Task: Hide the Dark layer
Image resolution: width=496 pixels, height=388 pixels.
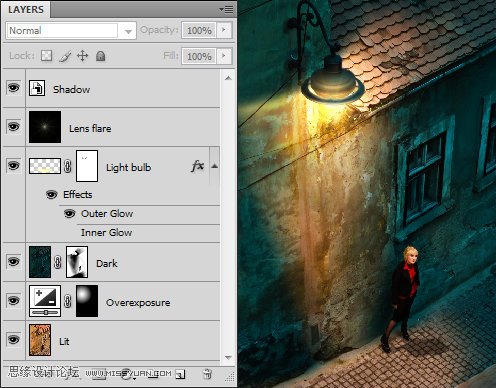Action: [13, 262]
